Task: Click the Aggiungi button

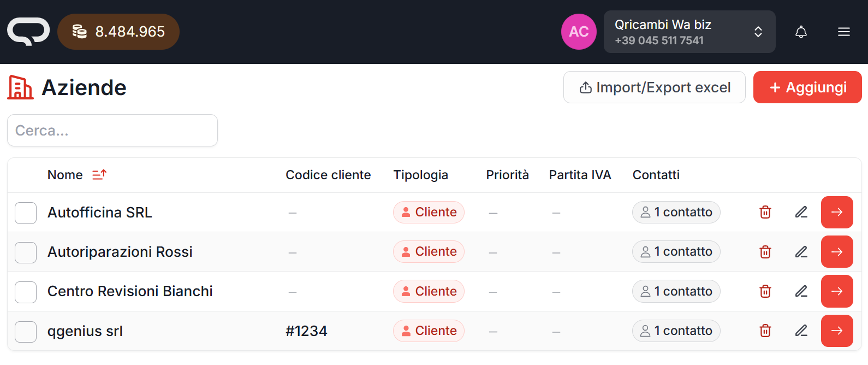Action: click(807, 87)
